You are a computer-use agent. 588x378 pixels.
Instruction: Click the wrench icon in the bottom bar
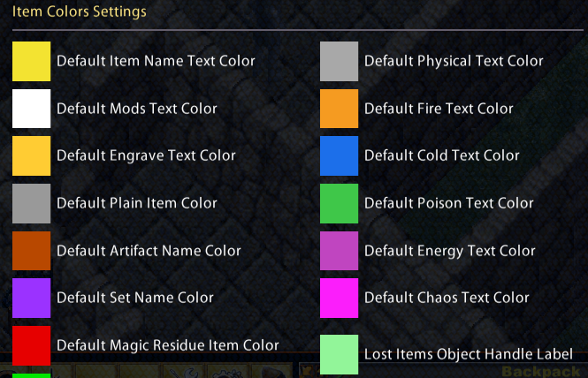(x=184, y=373)
